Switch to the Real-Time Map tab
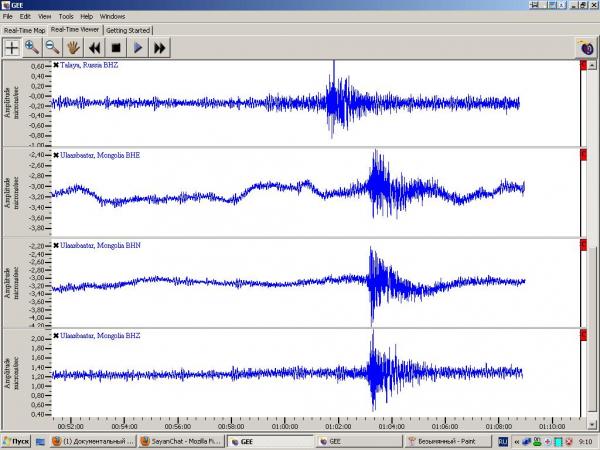Viewport: 600px width, 450px height. click(x=24, y=30)
